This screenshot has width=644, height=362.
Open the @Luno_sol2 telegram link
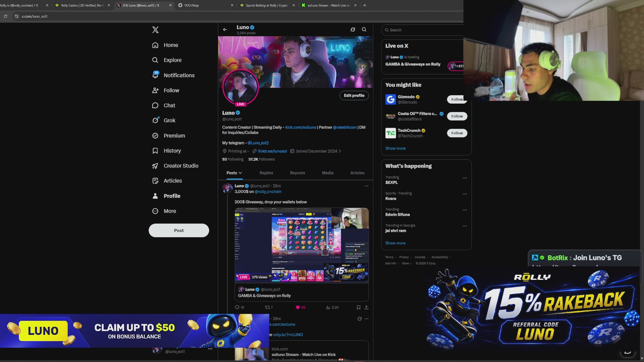pos(258,143)
